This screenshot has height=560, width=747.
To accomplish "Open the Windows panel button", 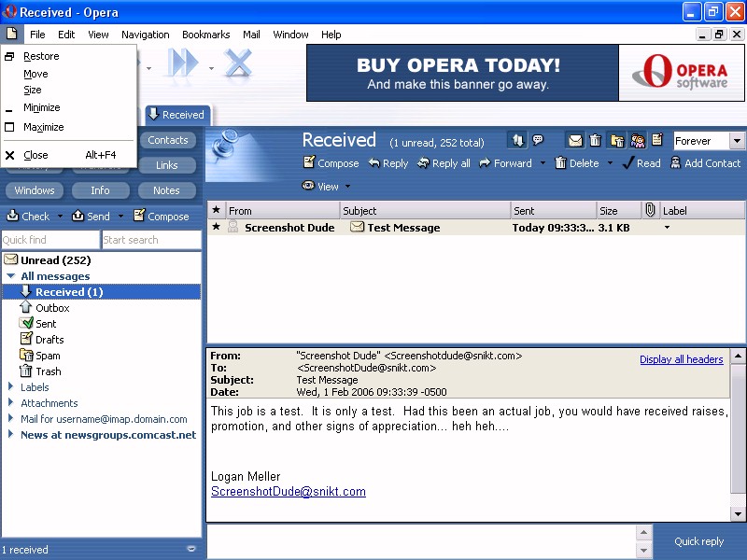I will tap(35, 190).
